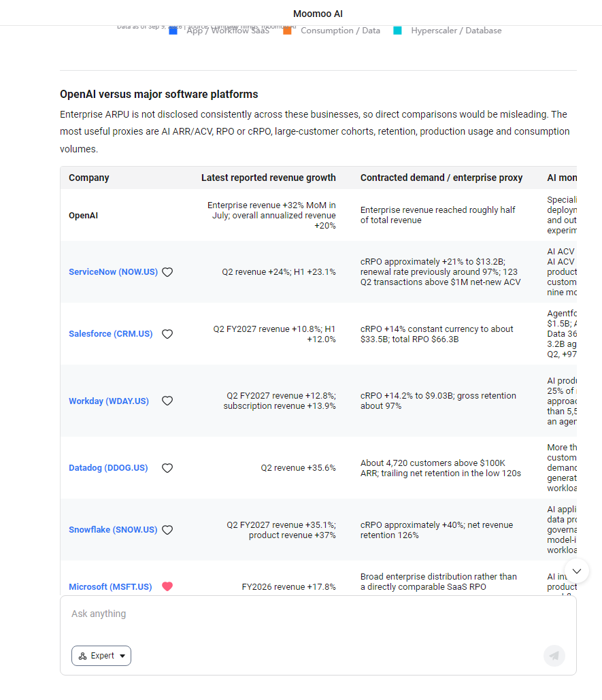Click 'Enterprise revenue reached roughly half' cell
The image size is (602, 700).
[x=438, y=215]
